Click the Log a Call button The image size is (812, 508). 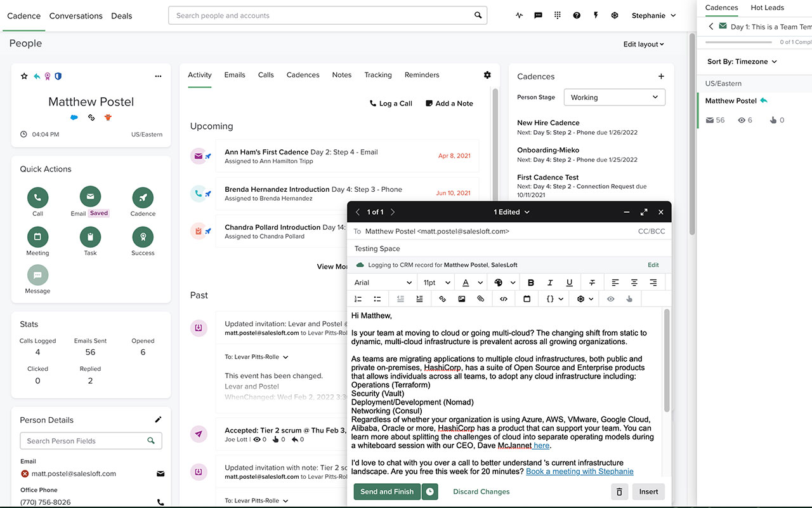point(391,104)
